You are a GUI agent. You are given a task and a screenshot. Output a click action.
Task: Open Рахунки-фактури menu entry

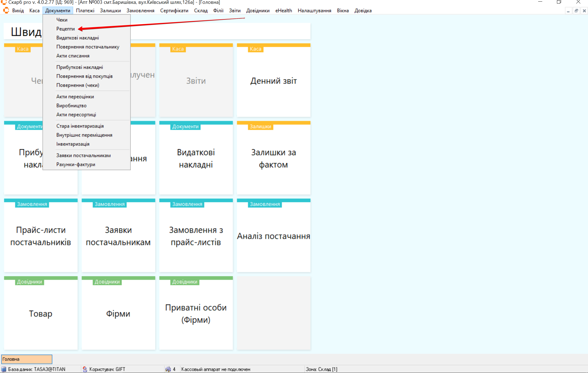pos(75,164)
